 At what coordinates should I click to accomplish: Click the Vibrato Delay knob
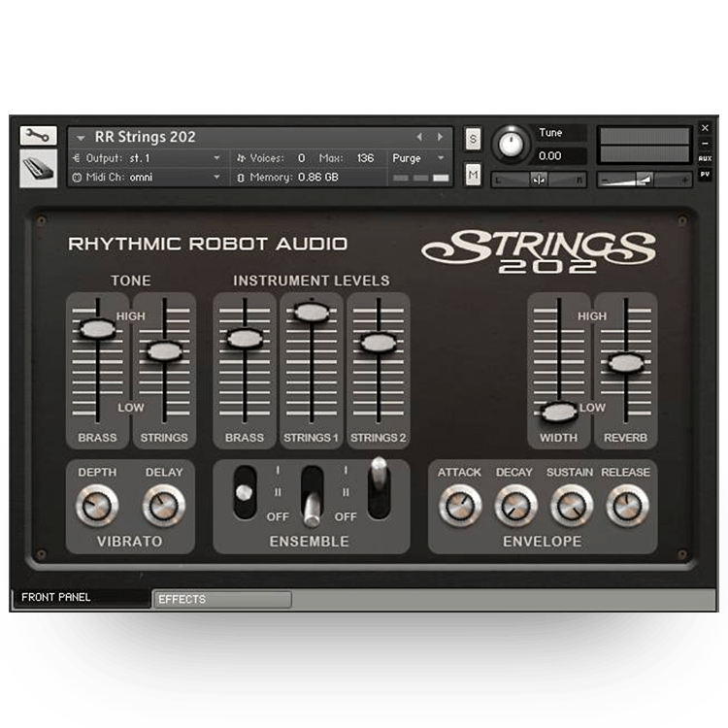coord(164,505)
